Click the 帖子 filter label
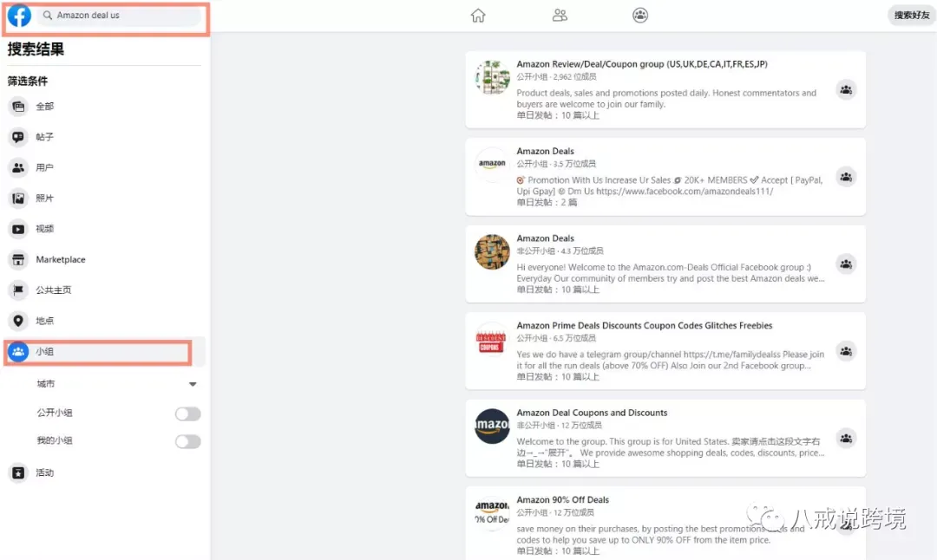The width and height of the screenshot is (937, 560). (45, 137)
